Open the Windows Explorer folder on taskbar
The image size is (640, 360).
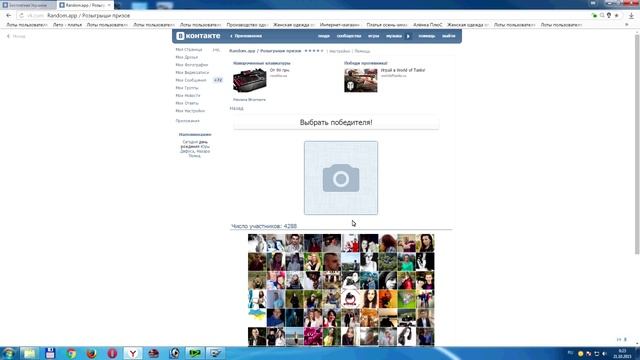pyautogui.click(x=29, y=353)
